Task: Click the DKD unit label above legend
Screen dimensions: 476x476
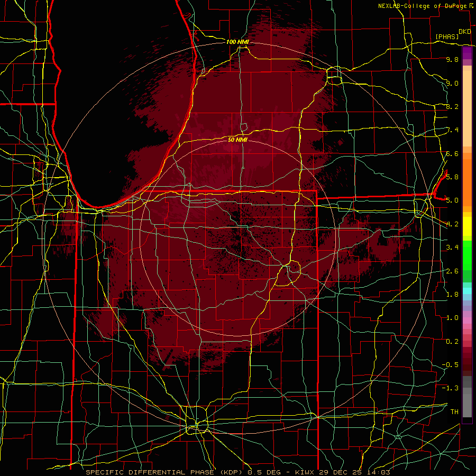Action: click(x=464, y=32)
